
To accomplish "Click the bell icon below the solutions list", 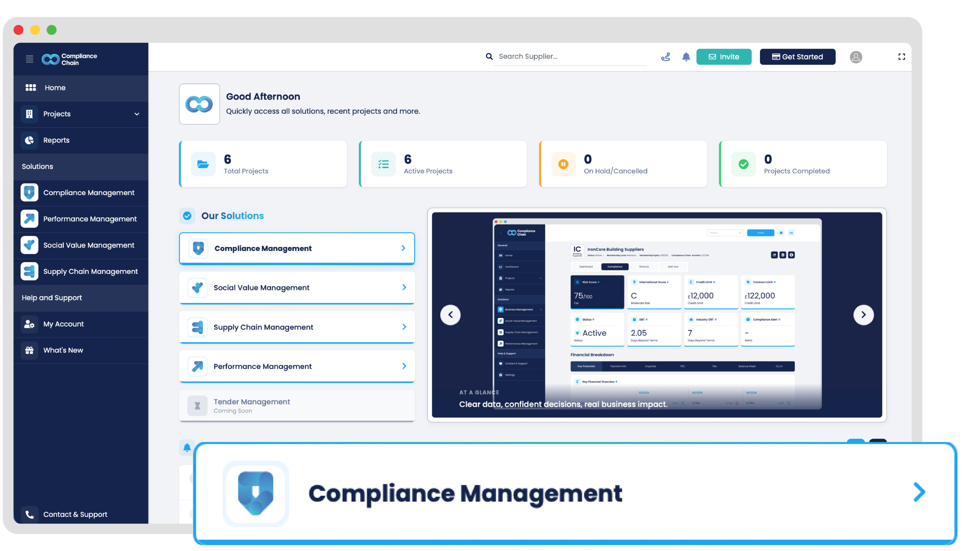I will pos(187,447).
